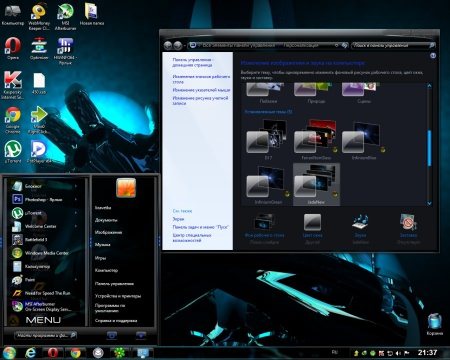This screenshot has width=450, height=360.
Task: Click the Control Panel search field
Action: coord(393,45)
